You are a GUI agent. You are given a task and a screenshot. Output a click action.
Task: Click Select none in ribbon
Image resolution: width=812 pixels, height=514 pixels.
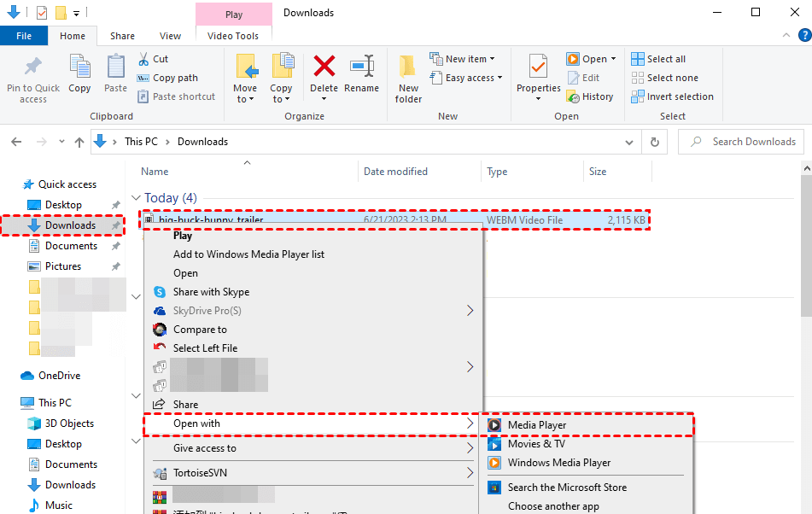coord(664,78)
